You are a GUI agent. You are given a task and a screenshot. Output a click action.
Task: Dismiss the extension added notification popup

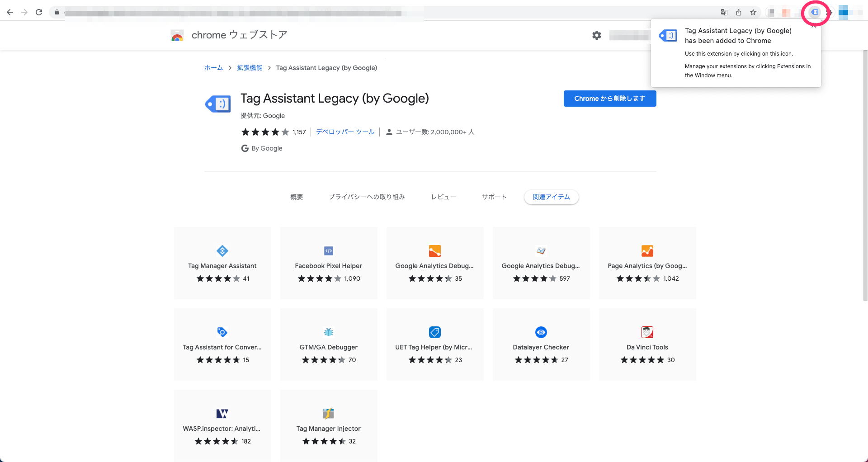coord(814,25)
